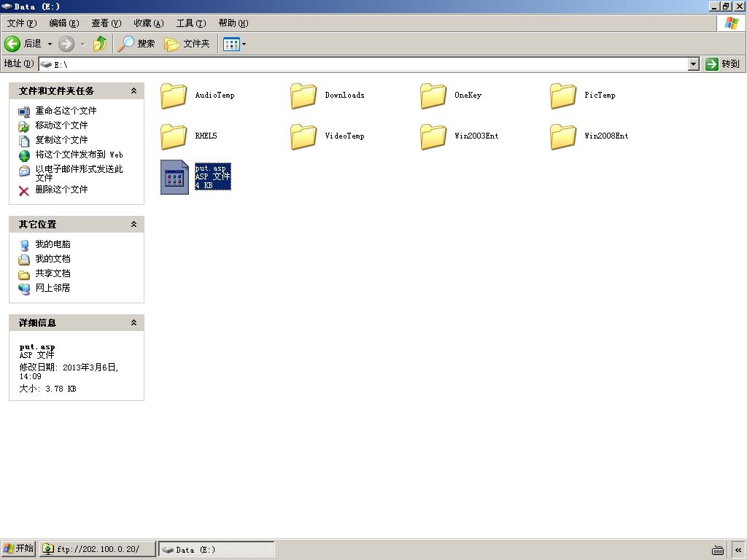747x560 pixels.
Task: Toggle the Folders pane button
Action: [187, 44]
